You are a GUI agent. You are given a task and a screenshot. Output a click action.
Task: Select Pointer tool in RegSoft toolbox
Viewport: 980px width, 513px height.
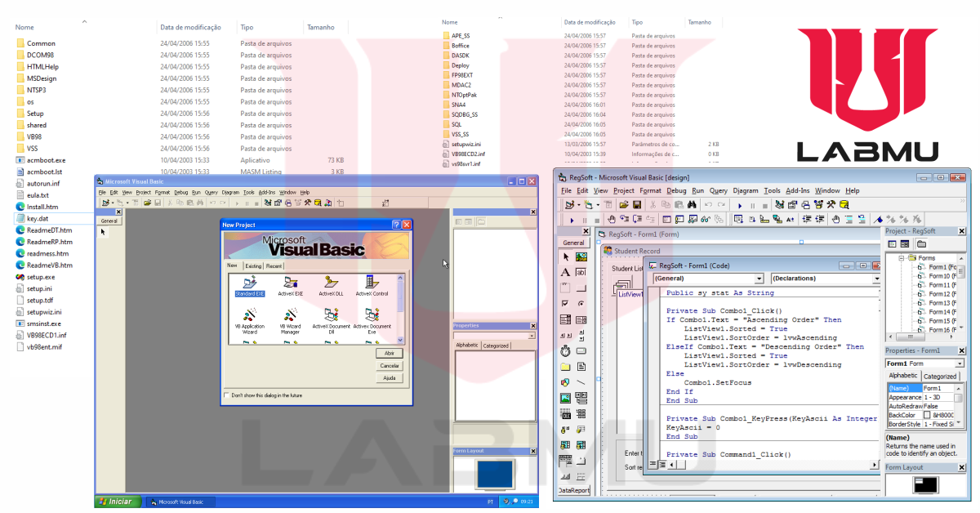pyautogui.click(x=565, y=256)
